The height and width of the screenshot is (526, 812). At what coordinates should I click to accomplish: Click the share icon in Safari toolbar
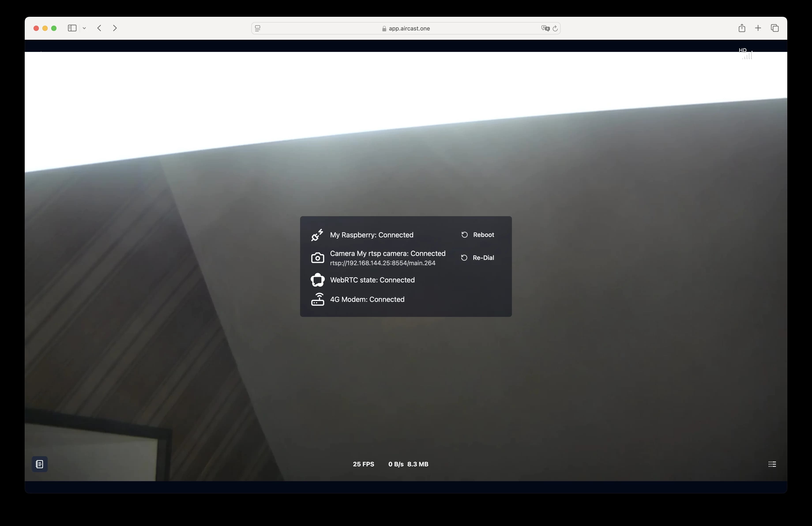[742, 28]
